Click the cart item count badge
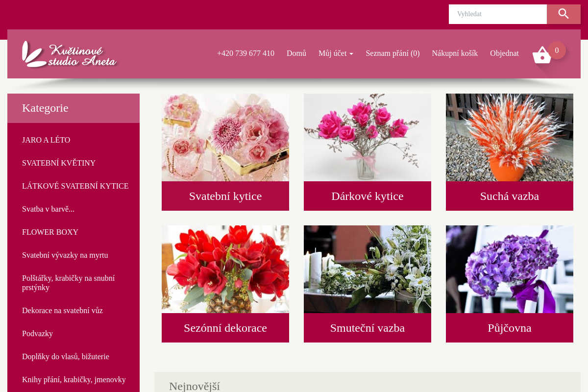 557,50
